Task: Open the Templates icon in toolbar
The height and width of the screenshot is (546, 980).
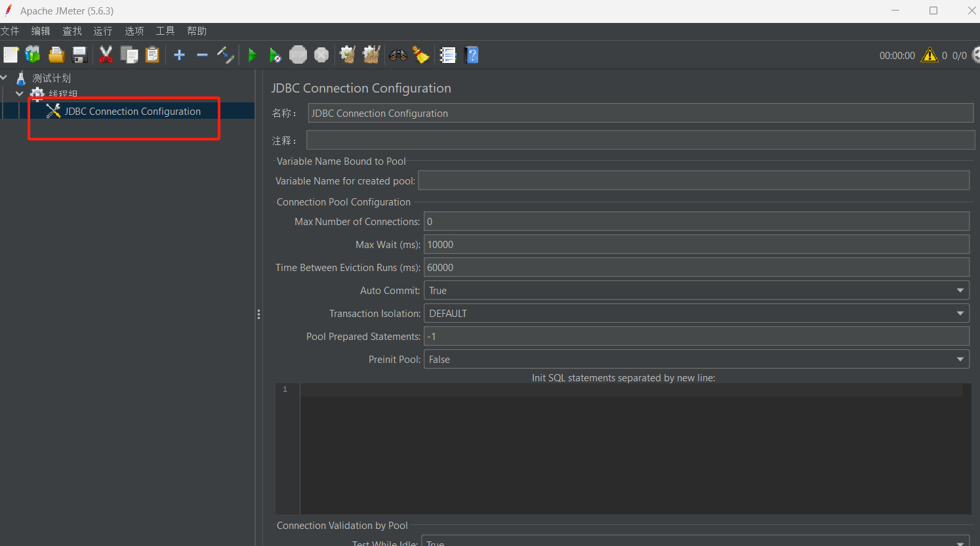Action: click(x=33, y=55)
